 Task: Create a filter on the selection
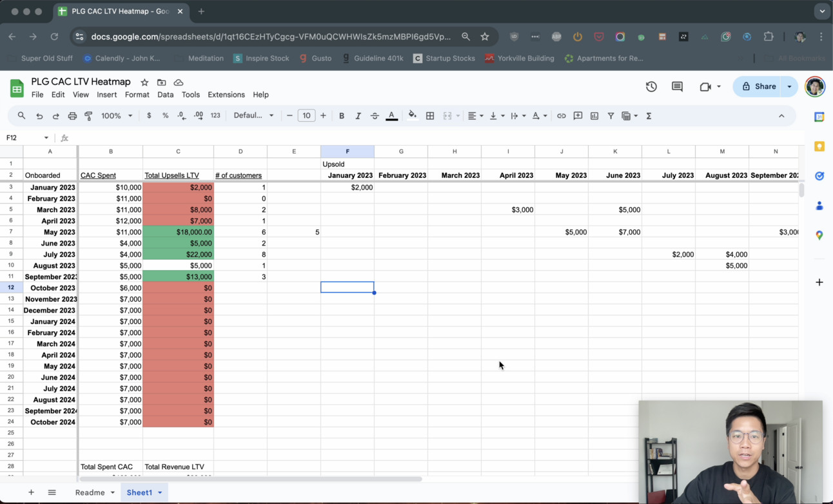tap(611, 115)
